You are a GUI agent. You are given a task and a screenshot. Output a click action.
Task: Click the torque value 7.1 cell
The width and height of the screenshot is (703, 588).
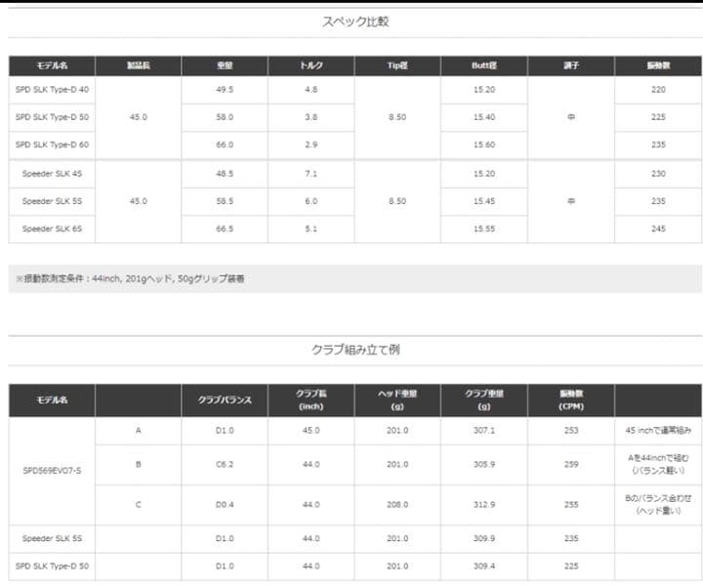pos(310,174)
